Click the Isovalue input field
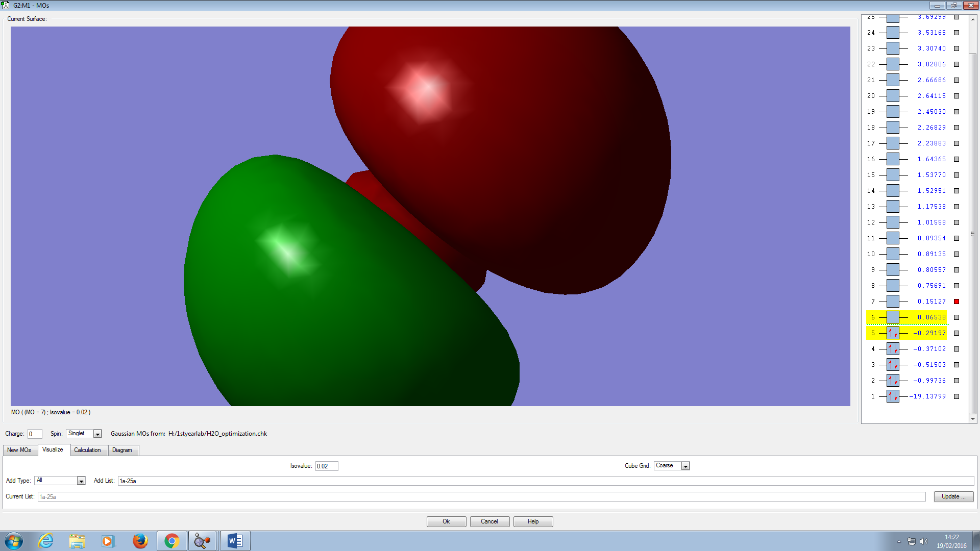The height and width of the screenshot is (551, 980). (326, 466)
